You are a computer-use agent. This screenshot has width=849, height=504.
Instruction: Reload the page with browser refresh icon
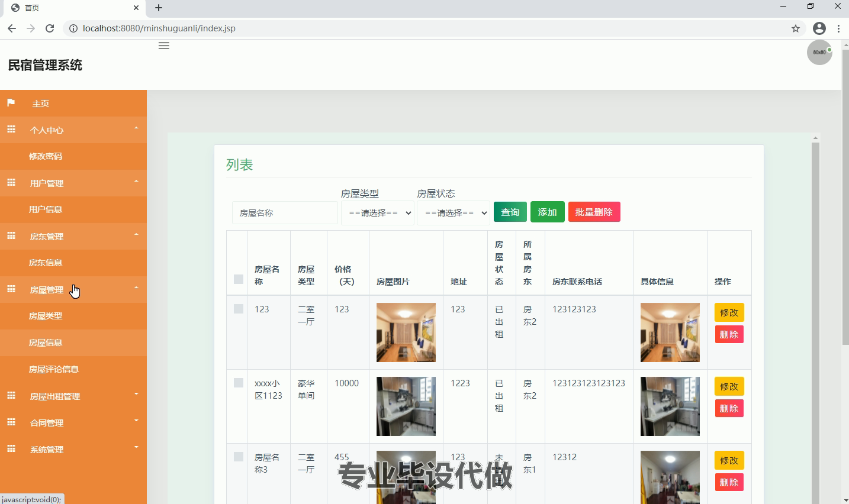(x=50, y=28)
